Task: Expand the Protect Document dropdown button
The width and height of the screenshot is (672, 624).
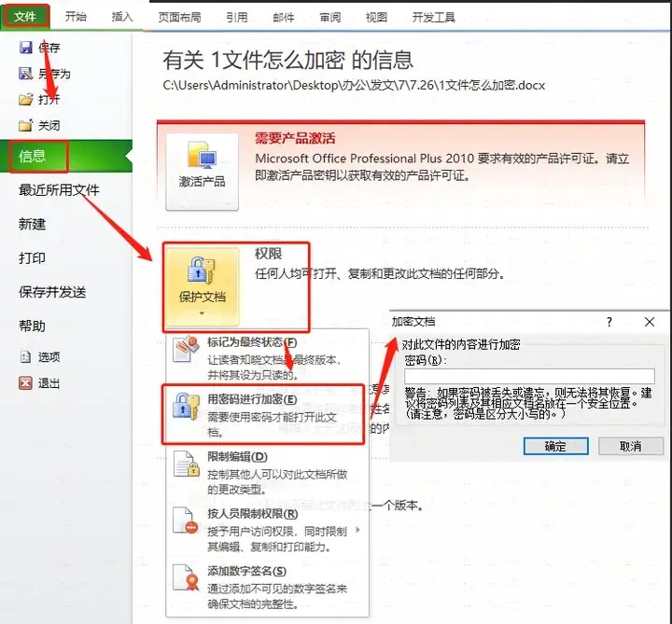Action: 202,287
